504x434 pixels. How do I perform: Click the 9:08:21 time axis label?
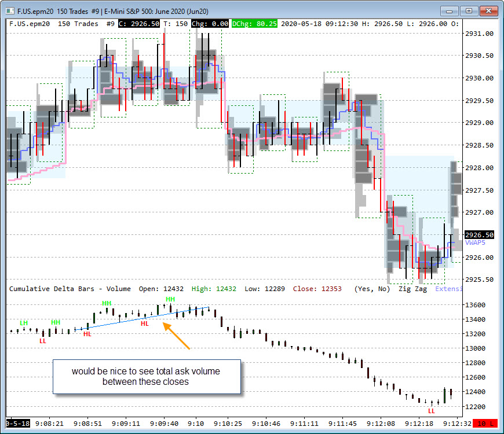click(49, 424)
